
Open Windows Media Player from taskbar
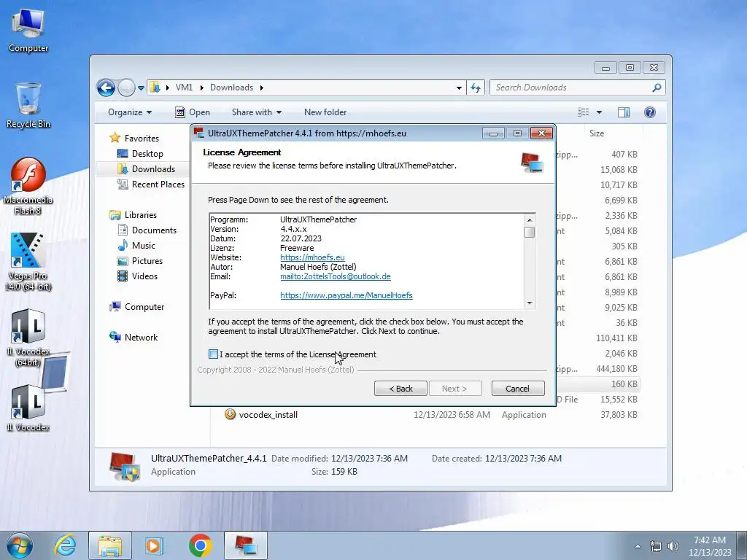(155, 545)
